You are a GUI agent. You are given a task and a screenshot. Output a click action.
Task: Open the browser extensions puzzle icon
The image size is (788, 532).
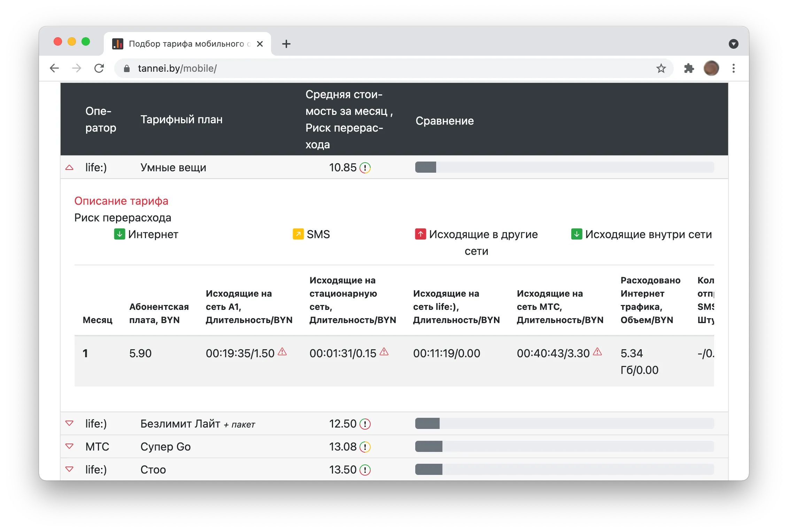coord(689,68)
